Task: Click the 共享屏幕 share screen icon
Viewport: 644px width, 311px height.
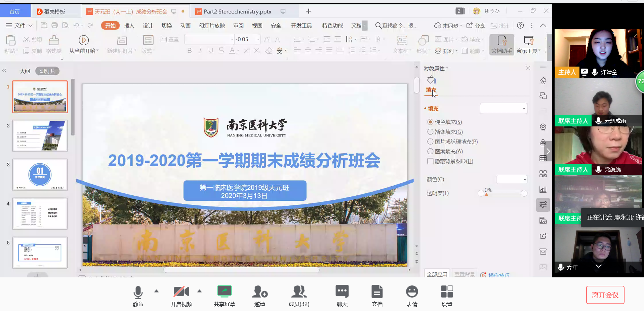Action: [x=224, y=292]
